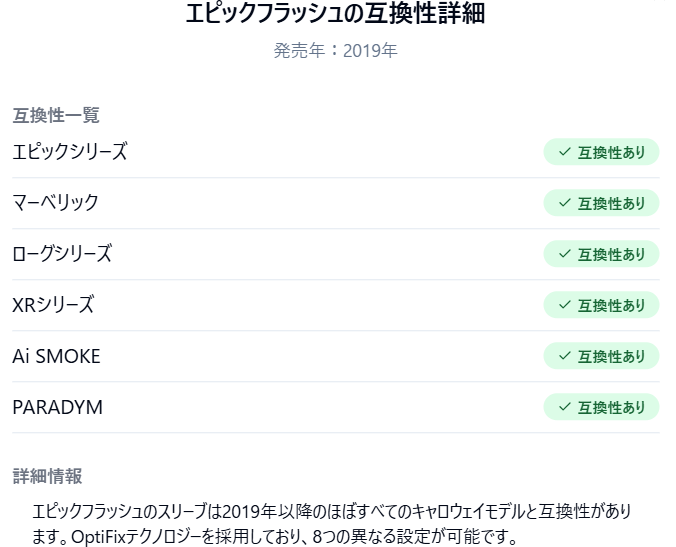Click the checkmark icon for Ai SMOKE
Viewport: 676px width, 547px height.
point(565,356)
